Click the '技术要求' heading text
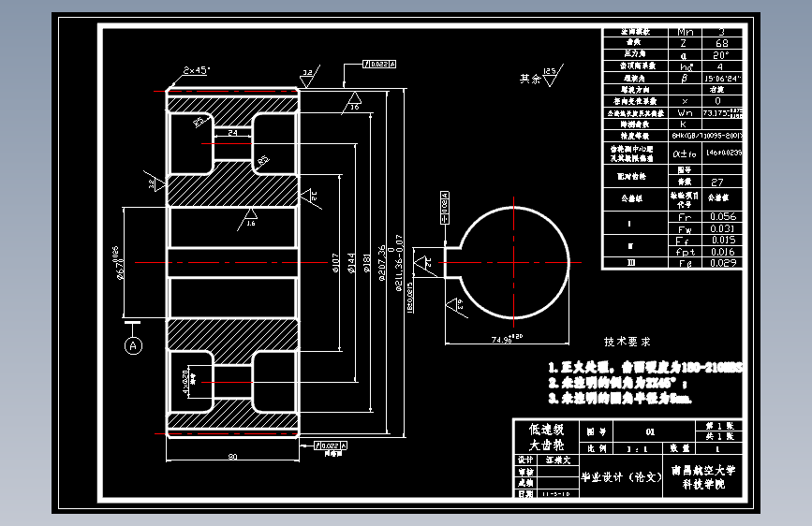Screen dimensions: 812x526 [627, 342]
